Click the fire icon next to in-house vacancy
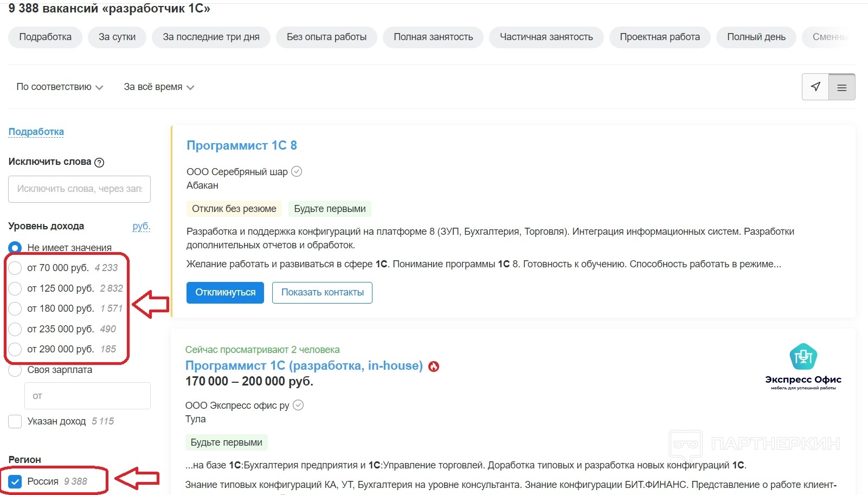The image size is (868, 495). [434, 367]
